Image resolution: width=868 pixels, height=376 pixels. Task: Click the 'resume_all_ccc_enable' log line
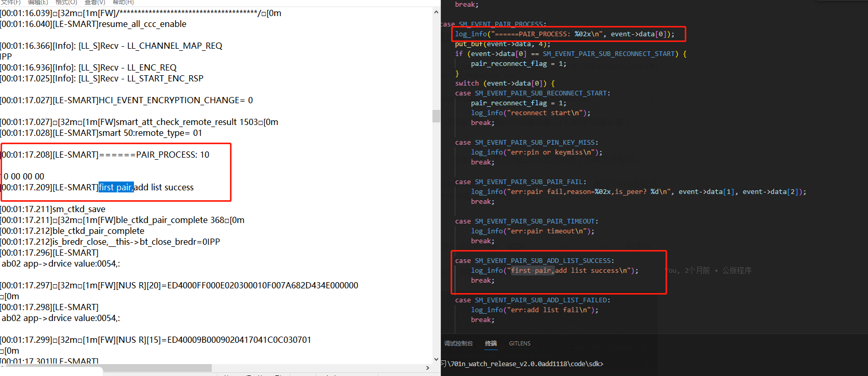(x=93, y=24)
